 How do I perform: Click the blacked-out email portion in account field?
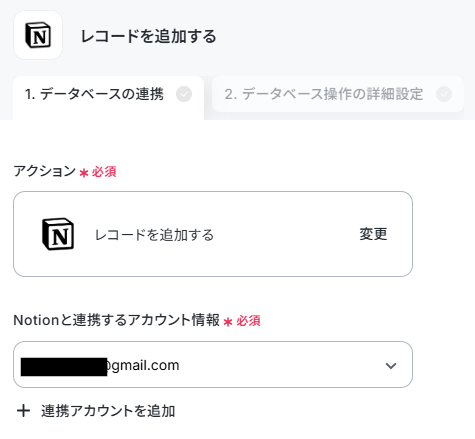(x=64, y=367)
